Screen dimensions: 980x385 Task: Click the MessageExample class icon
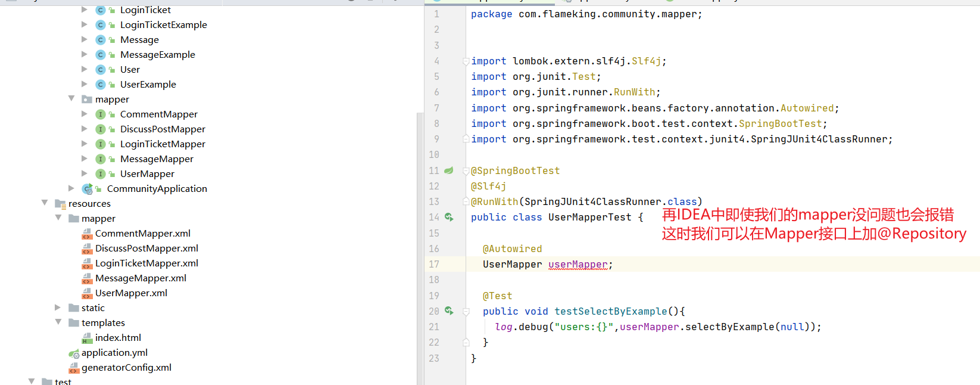point(101,55)
